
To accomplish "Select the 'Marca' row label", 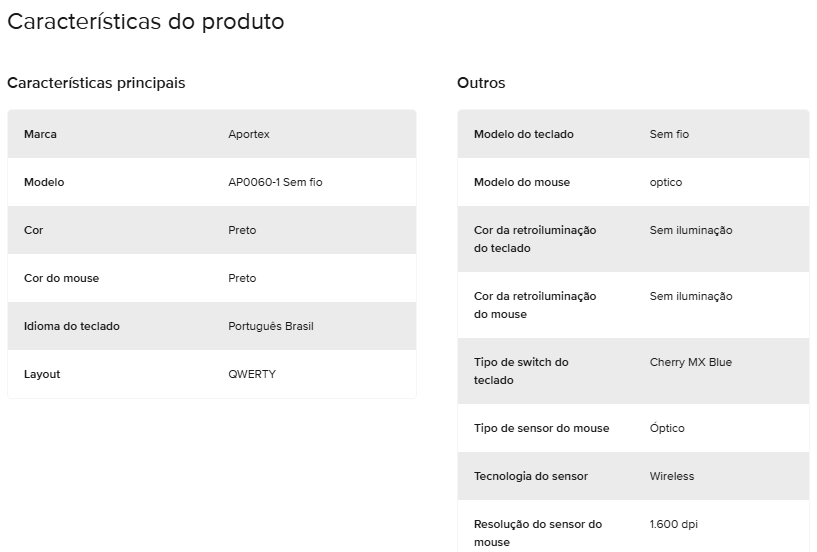I will 40,134.
